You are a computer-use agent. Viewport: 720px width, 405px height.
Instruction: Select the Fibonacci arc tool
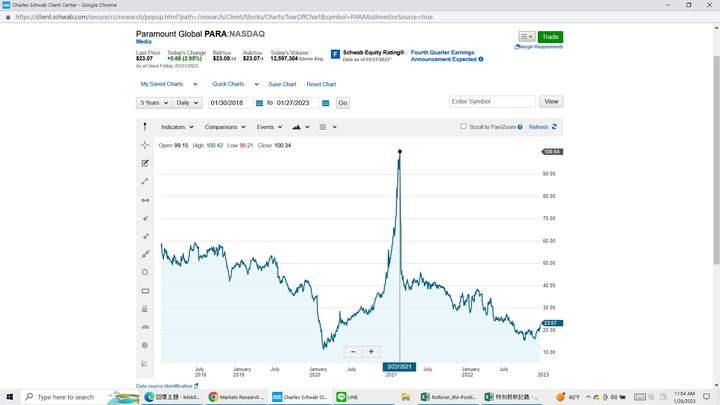pos(145,327)
